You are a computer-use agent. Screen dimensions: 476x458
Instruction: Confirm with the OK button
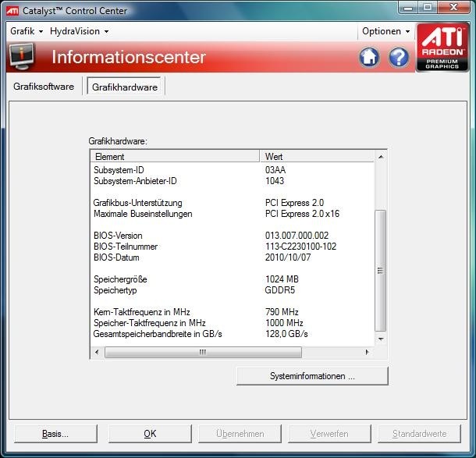pyautogui.click(x=150, y=434)
